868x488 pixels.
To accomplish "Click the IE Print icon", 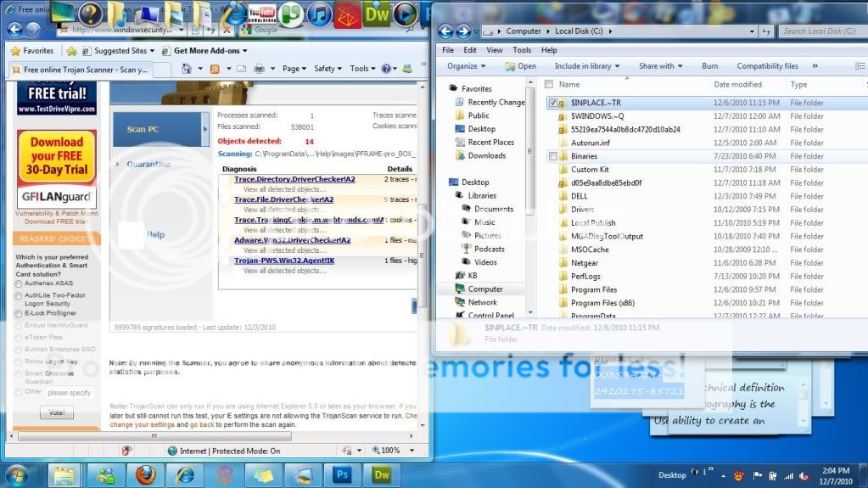I will pyautogui.click(x=259, y=69).
